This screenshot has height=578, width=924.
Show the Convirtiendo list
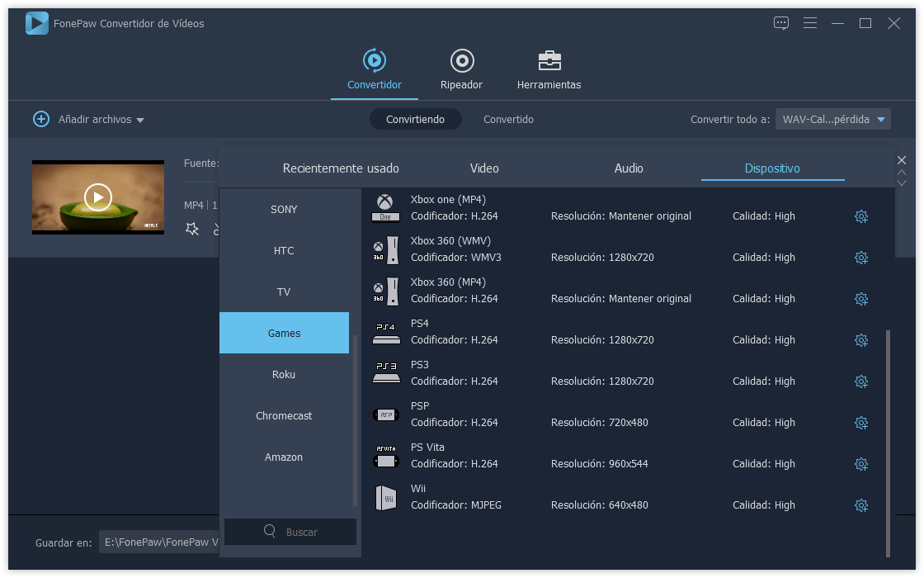(x=415, y=119)
